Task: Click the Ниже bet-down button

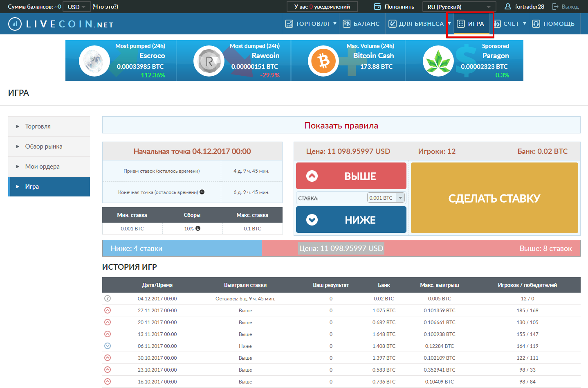Action: click(351, 220)
